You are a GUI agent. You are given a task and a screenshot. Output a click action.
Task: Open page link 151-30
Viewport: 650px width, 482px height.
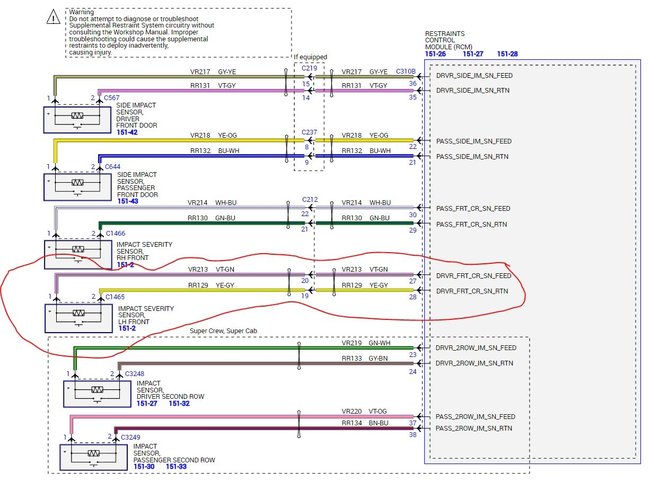pos(144,467)
